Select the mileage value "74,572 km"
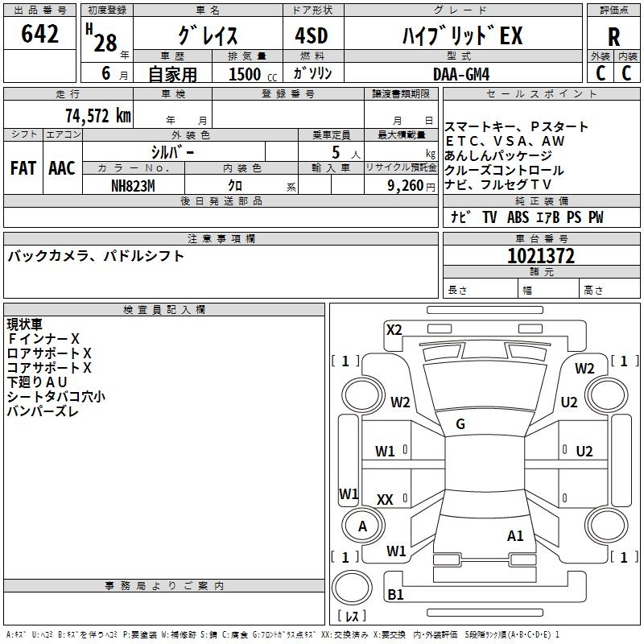This screenshot has height=644, width=644. coord(97,115)
